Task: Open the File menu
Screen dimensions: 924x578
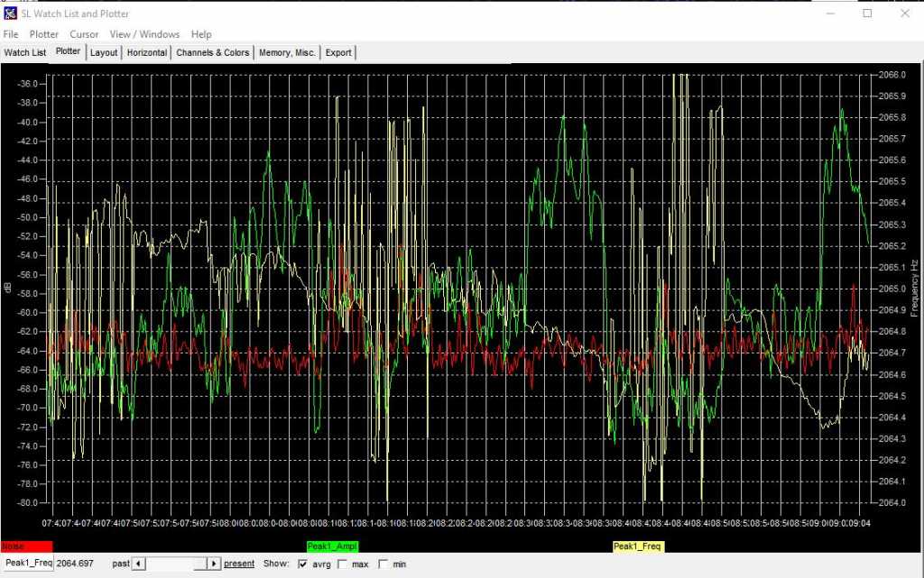Action: 11,34
